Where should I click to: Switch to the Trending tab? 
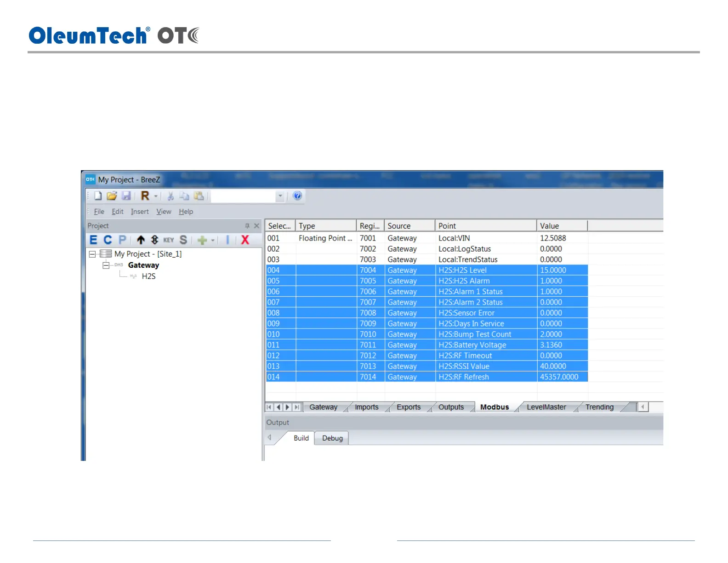(x=600, y=407)
